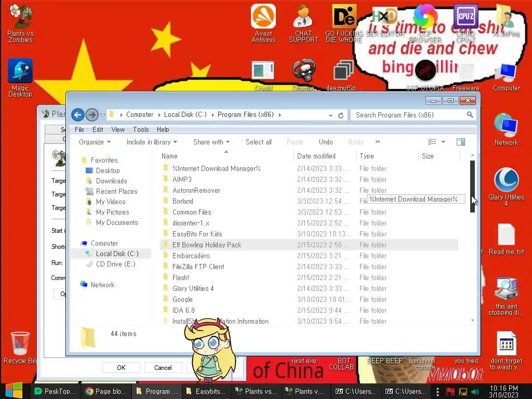Sort by the Type column header
Image resolution: width=532 pixels, height=399 pixels.
point(387,156)
